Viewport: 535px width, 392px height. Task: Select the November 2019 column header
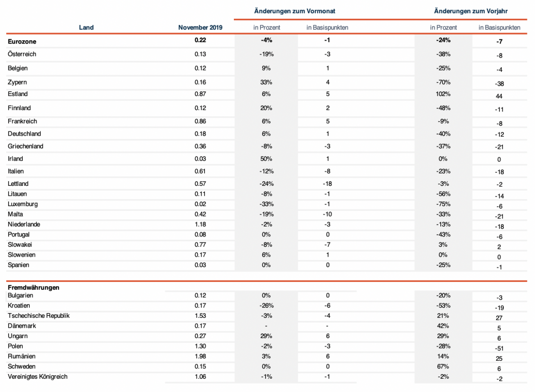[x=200, y=27]
